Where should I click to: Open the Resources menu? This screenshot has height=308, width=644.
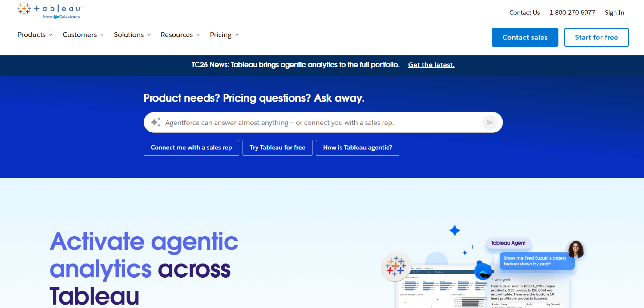180,35
